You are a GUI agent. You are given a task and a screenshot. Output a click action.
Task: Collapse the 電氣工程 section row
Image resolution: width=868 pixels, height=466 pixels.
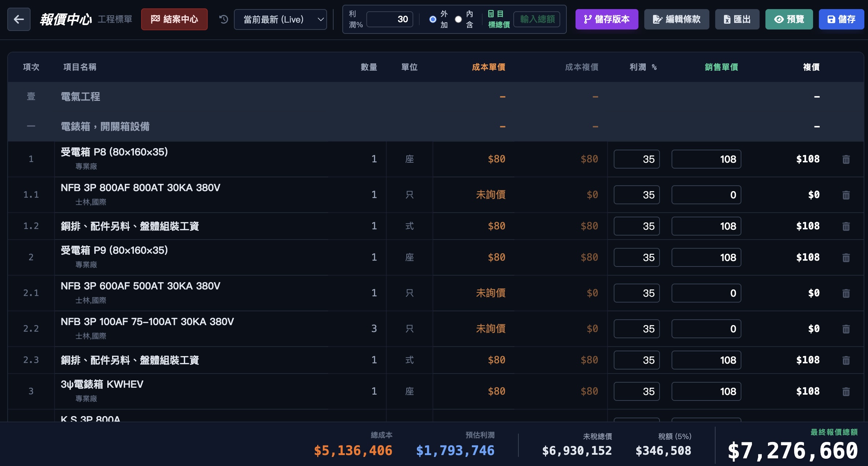pyautogui.click(x=80, y=97)
